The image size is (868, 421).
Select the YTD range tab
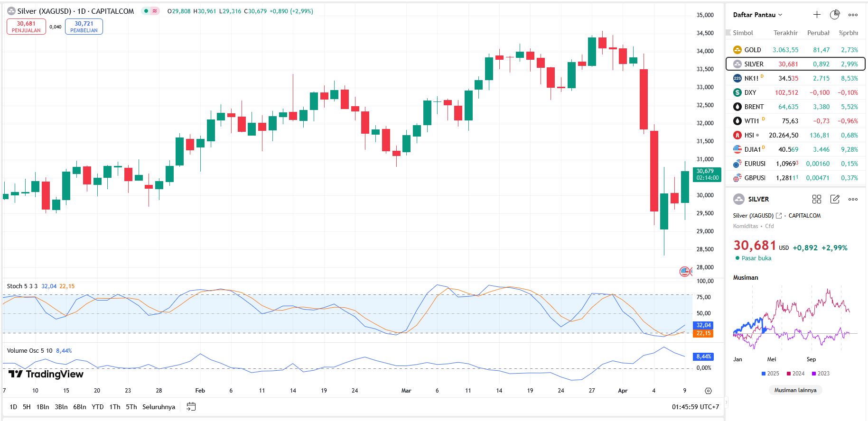98,407
